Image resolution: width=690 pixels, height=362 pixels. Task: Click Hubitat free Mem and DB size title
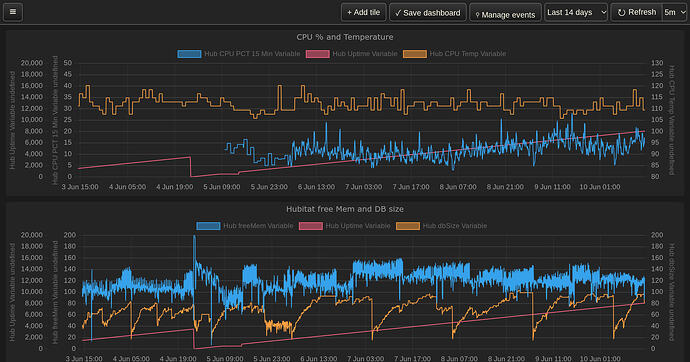click(345, 209)
